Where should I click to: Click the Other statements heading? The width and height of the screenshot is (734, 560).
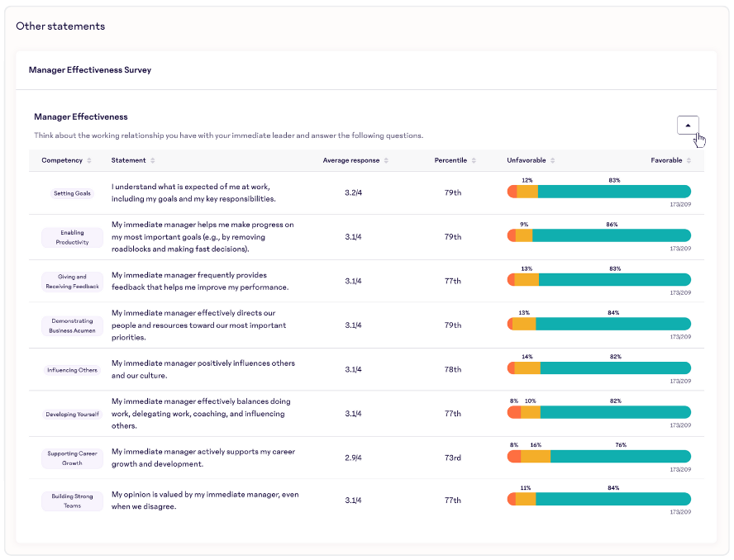pos(60,26)
